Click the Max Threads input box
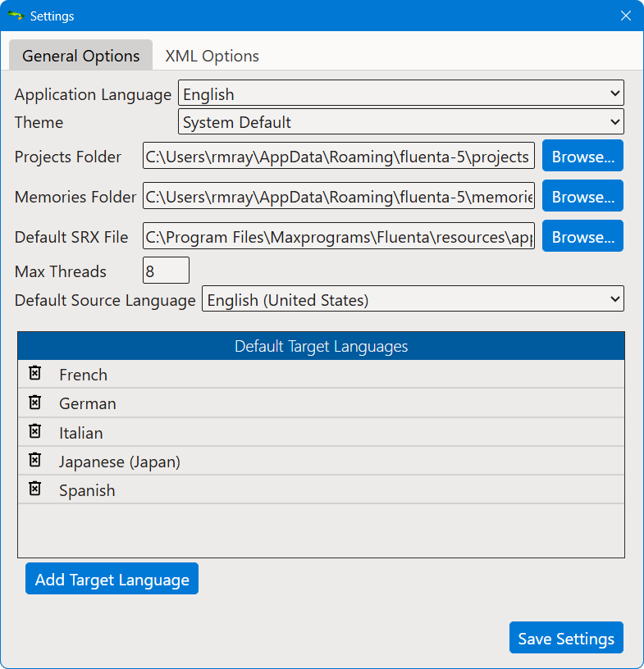The image size is (644, 669). (x=166, y=270)
